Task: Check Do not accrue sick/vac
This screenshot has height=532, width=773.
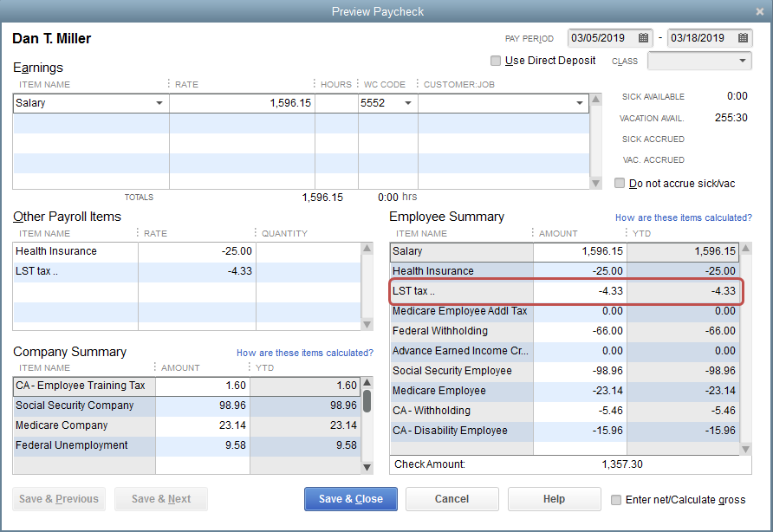Action: (620, 183)
